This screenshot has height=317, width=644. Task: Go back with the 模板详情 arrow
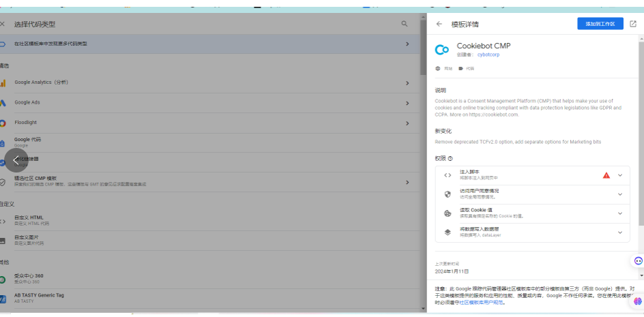coord(439,24)
